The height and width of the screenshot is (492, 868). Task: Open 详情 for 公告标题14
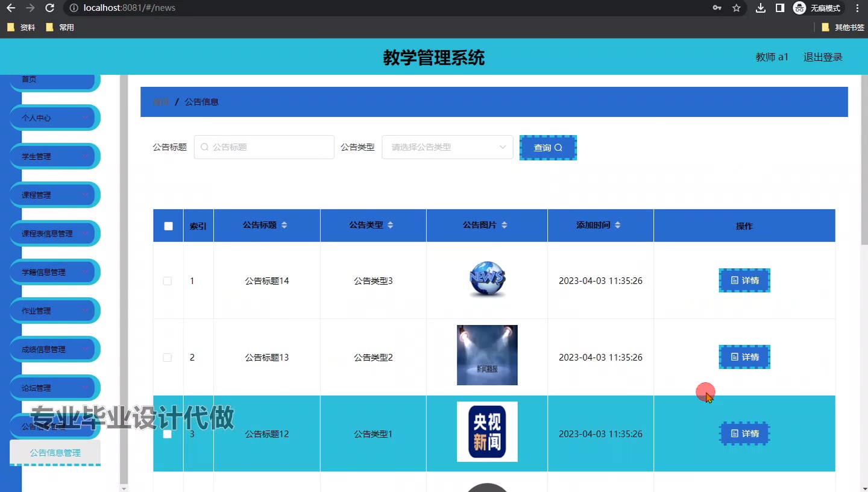click(x=744, y=280)
